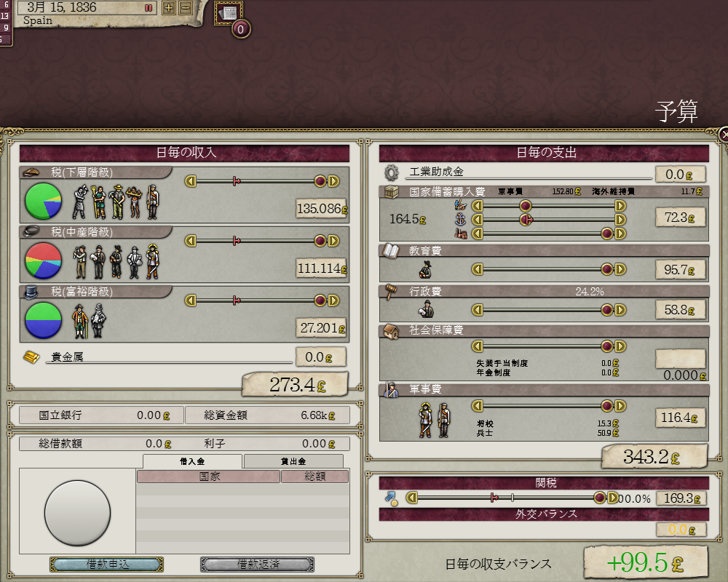Click the rich class blue-green pie chart
The width and height of the screenshot is (728, 582).
click(x=43, y=320)
